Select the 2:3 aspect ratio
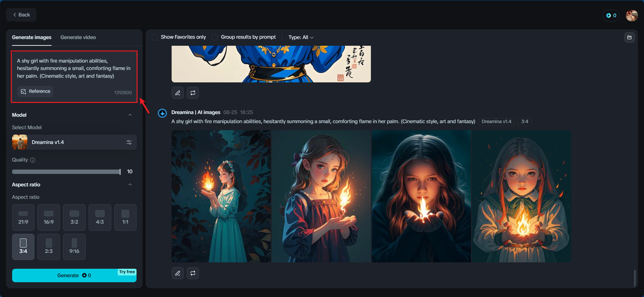The image size is (644, 297). (x=49, y=247)
